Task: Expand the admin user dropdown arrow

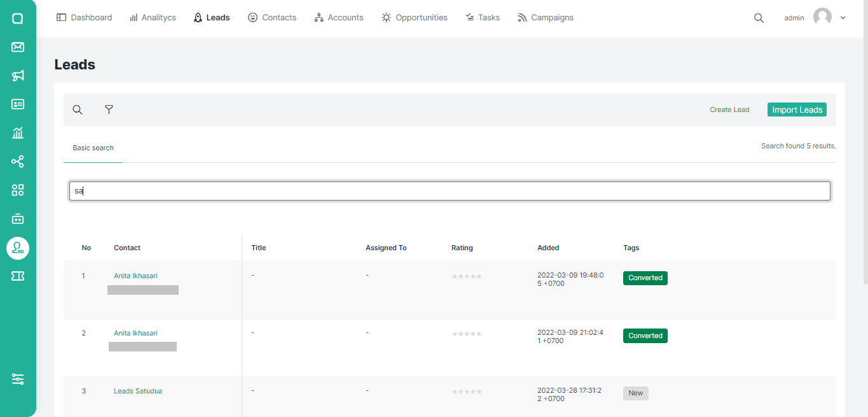Action: (843, 18)
